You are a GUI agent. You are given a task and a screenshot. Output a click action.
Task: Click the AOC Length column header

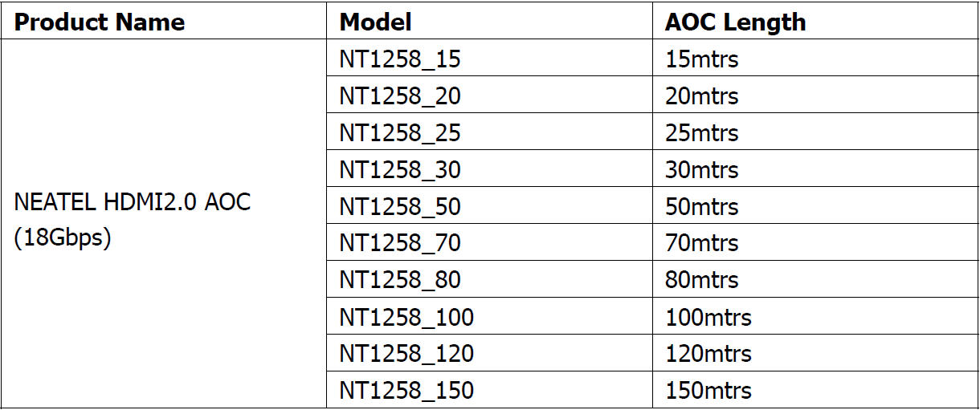pyautogui.click(x=735, y=22)
